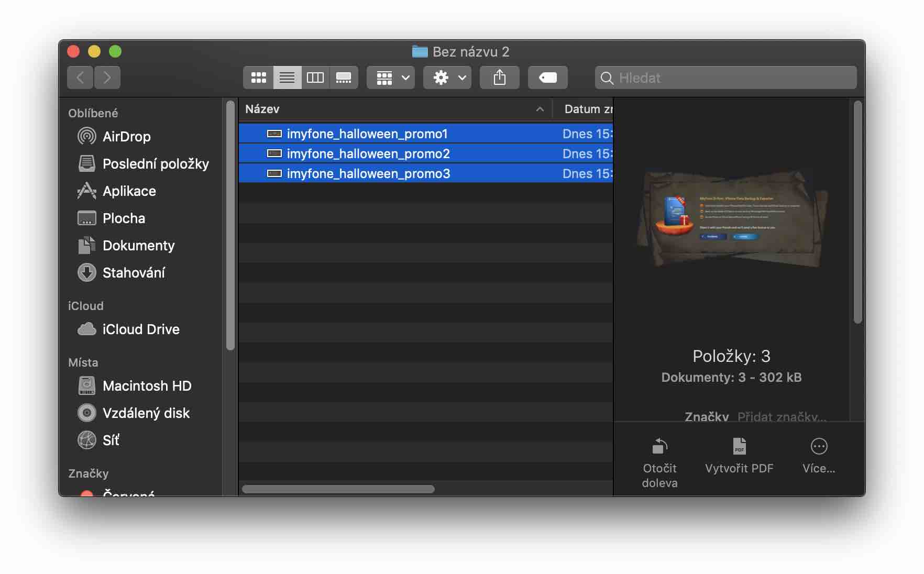This screenshot has height=574, width=924.
Task: Click the magnifying glass search icon
Action: point(607,78)
